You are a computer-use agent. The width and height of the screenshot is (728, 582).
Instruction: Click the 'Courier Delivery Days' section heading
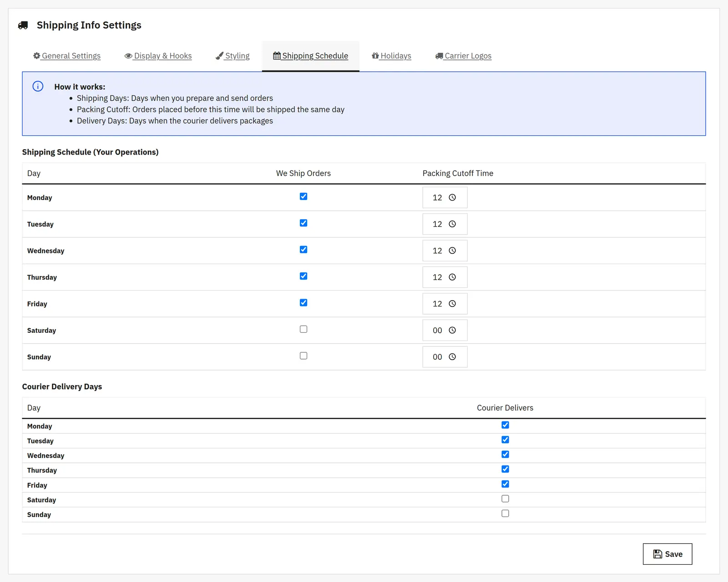[x=62, y=386]
